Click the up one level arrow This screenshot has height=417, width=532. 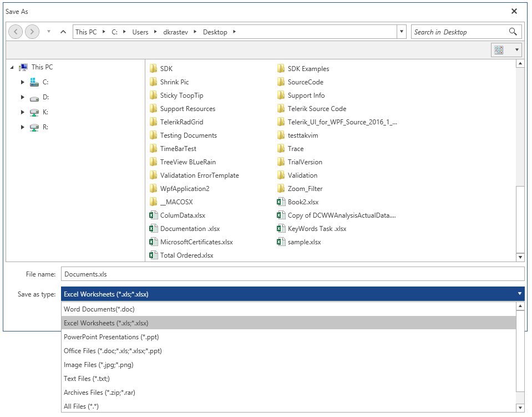pyautogui.click(x=63, y=32)
